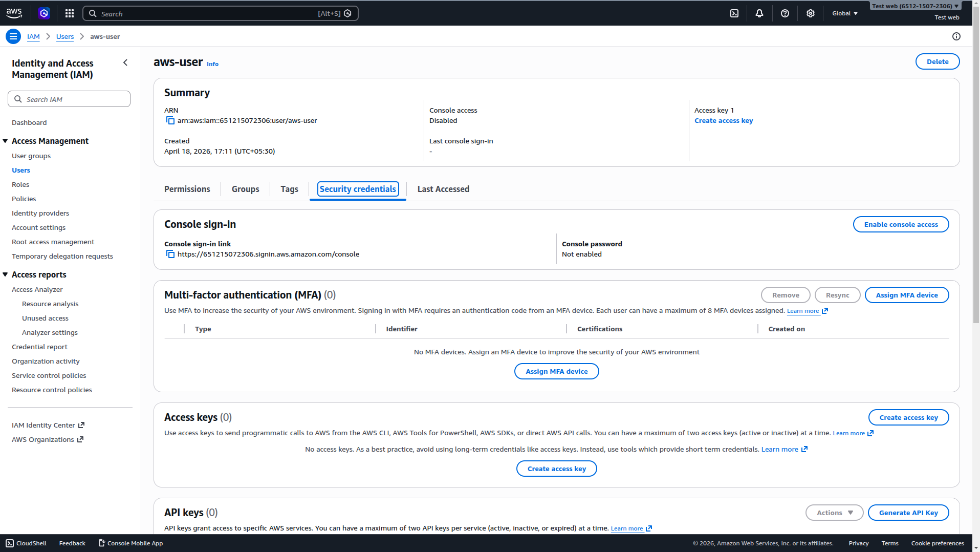Open Console Mobile App footer link
Screen dimensions: 980x552
point(130,543)
